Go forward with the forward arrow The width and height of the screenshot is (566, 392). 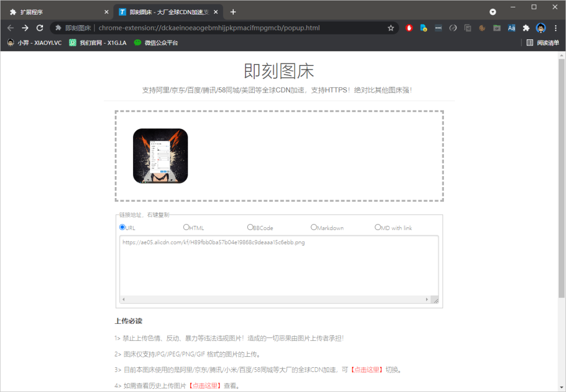click(x=25, y=28)
